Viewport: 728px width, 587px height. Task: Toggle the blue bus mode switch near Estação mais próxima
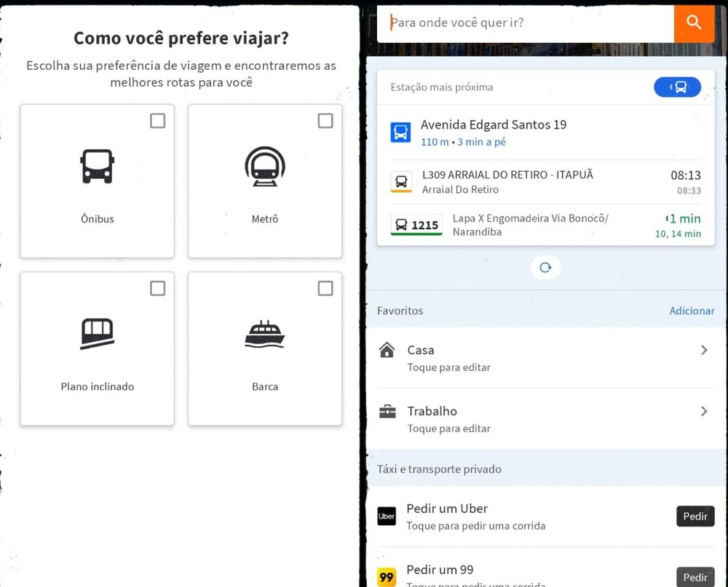point(678,87)
